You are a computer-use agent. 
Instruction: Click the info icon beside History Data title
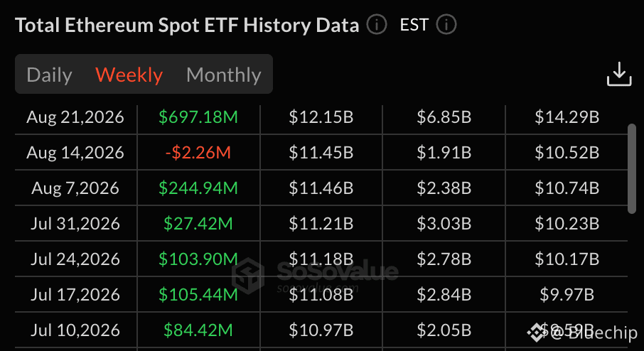tap(377, 25)
